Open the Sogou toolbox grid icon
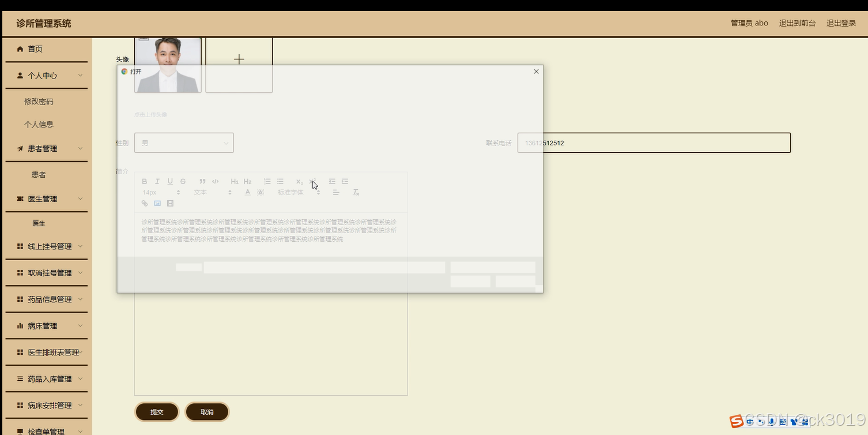 pos(804,422)
